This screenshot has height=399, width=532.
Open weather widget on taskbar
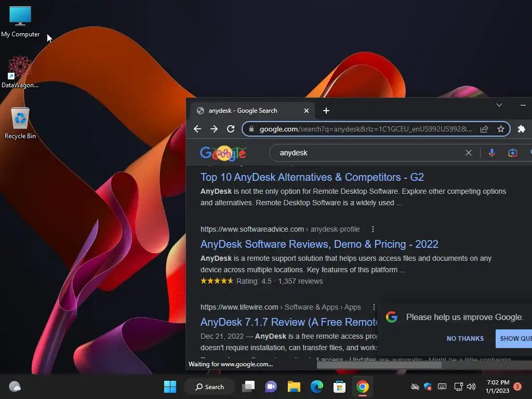pos(15,387)
